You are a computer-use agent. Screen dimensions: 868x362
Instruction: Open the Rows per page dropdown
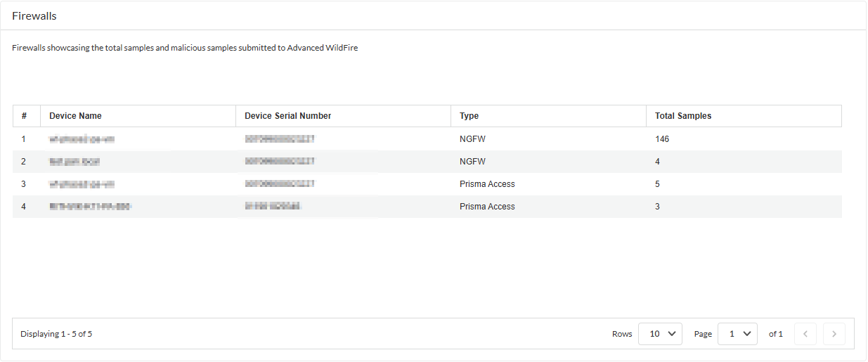660,334
